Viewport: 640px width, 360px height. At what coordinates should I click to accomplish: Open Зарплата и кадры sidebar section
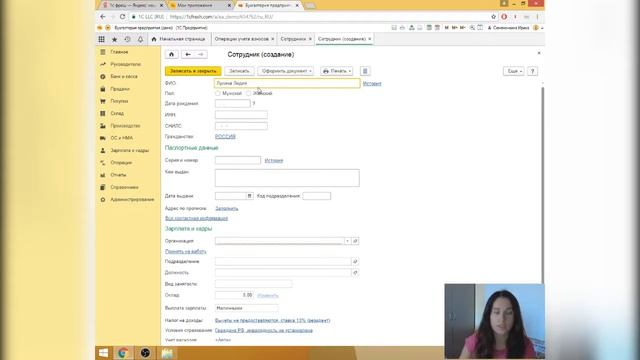click(130, 150)
